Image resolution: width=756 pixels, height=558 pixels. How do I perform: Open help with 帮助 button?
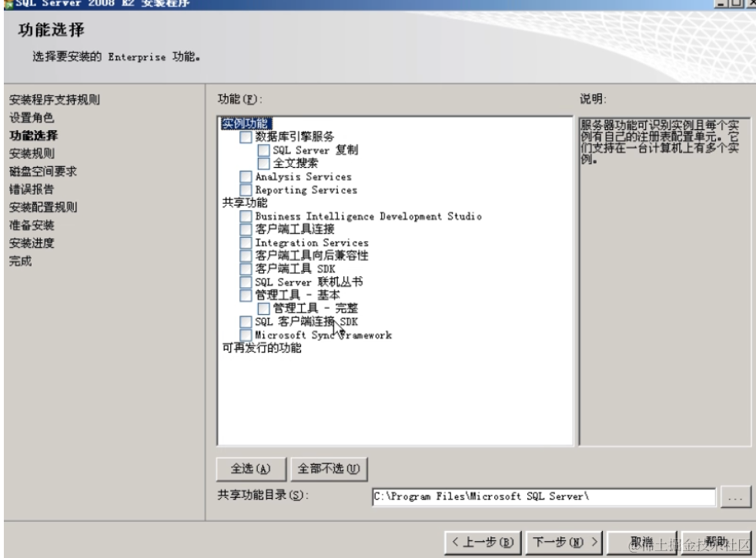click(x=716, y=543)
